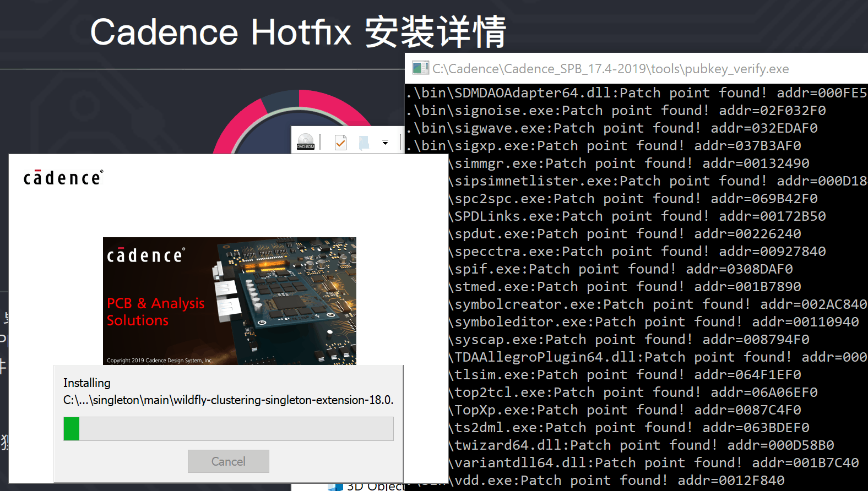Click the TDAAllegroPlugin64.dll console line
The image size is (868, 491).
[658, 357]
